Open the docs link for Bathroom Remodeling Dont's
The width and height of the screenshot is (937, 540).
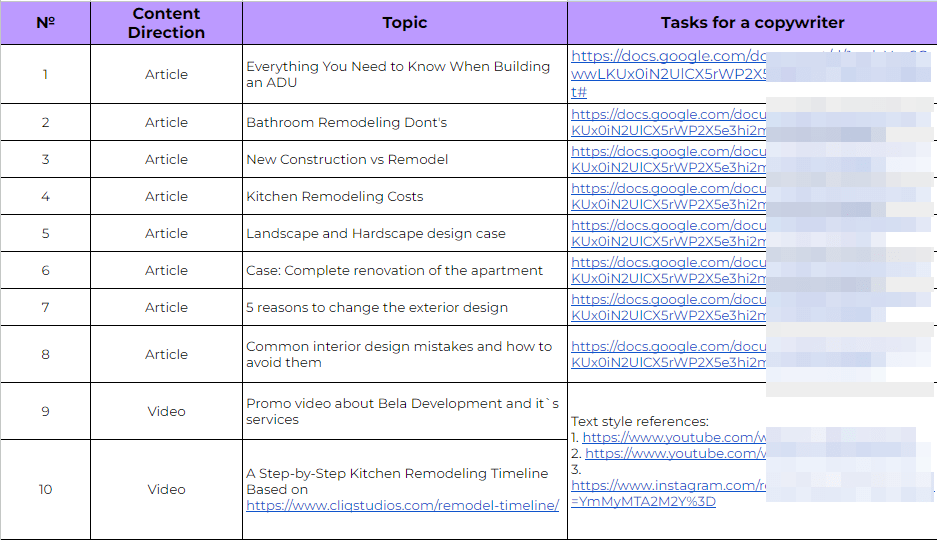click(668, 122)
